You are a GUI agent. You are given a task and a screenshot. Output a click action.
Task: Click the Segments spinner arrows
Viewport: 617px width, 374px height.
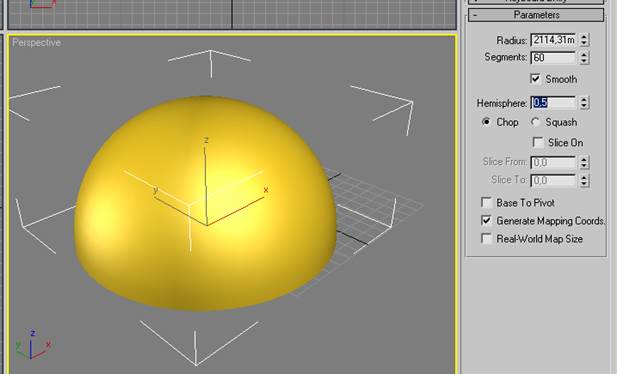point(584,58)
